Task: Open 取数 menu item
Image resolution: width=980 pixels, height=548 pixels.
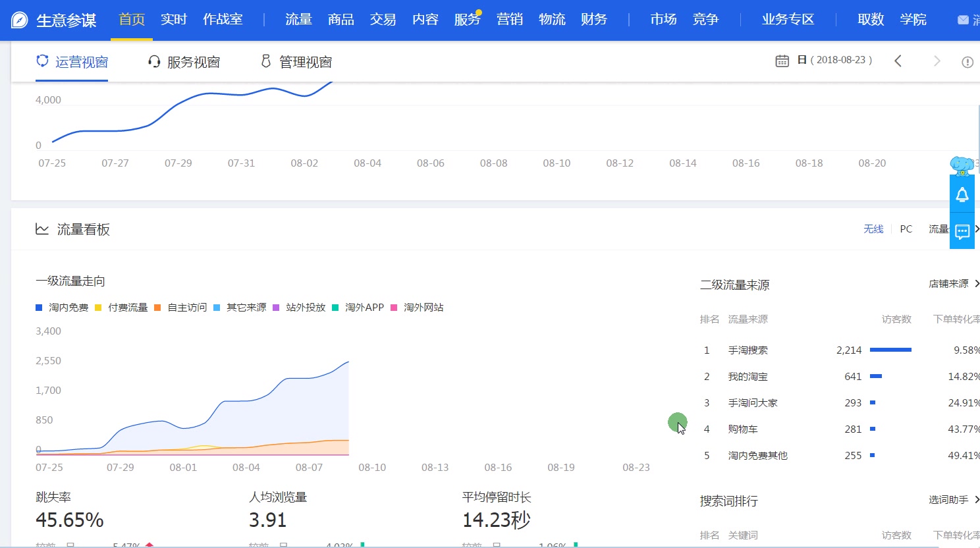Action: click(871, 20)
